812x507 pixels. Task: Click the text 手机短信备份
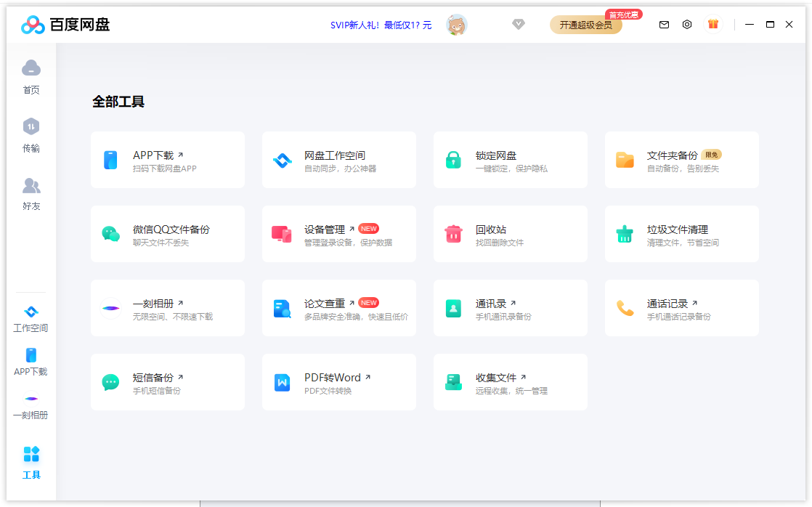click(x=157, y=391)
